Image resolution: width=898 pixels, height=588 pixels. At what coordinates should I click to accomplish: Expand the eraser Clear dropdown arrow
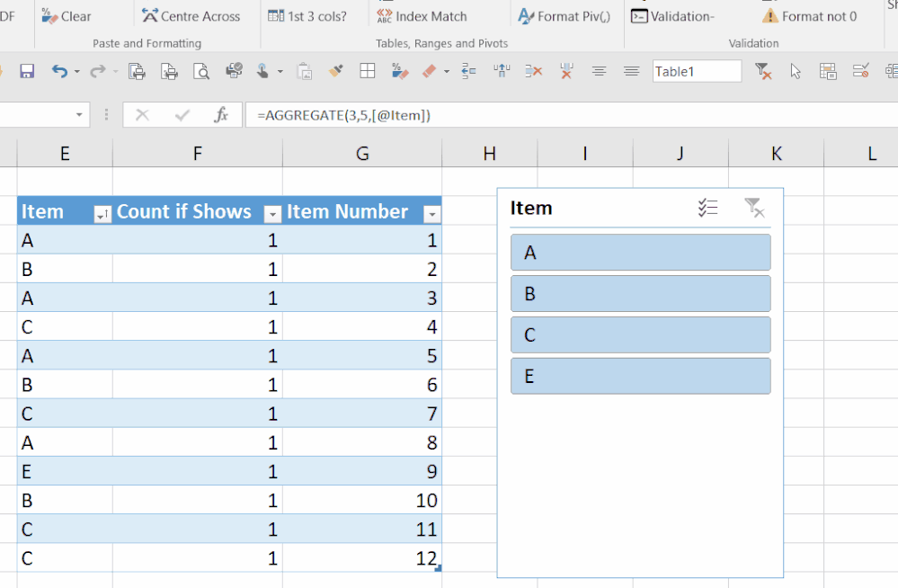point(447,72)
